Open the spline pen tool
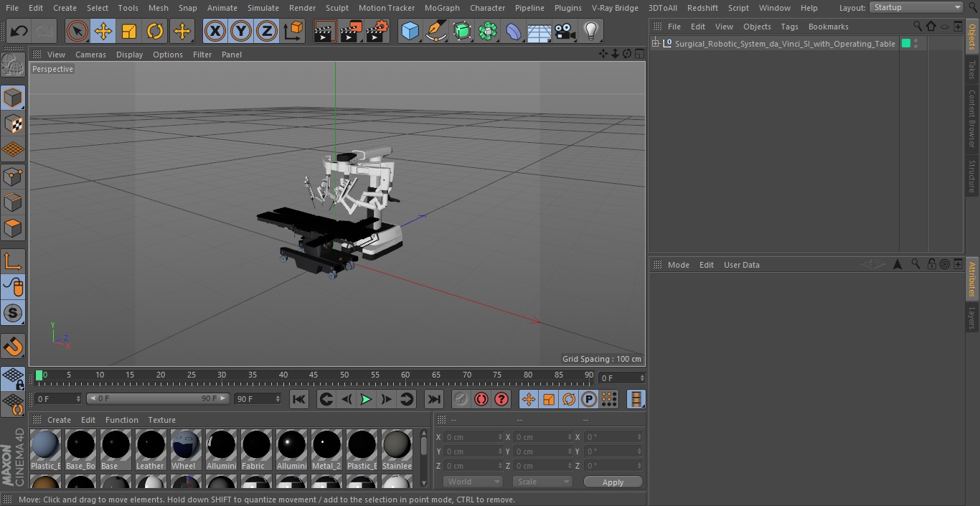Image resolution: width=980 pixels, height=506 pixels. click(x=435, y=31)
